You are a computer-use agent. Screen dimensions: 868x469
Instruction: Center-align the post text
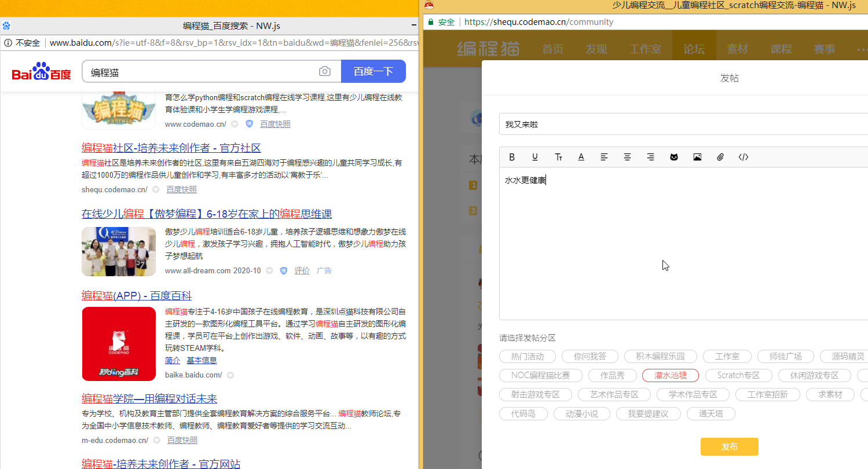click(x=628, y=157)
